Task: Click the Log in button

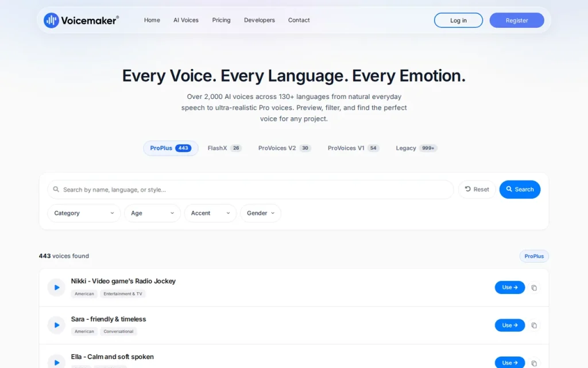Action: 458,20
